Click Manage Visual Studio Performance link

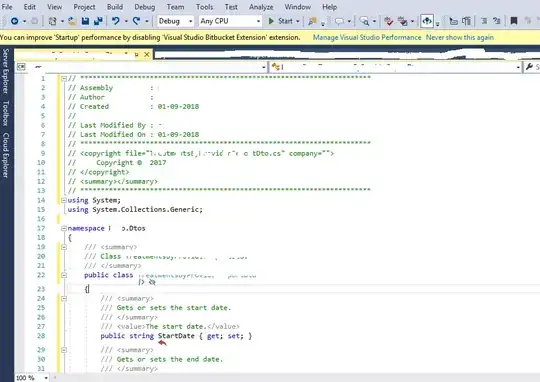click(x=367, y=37)
